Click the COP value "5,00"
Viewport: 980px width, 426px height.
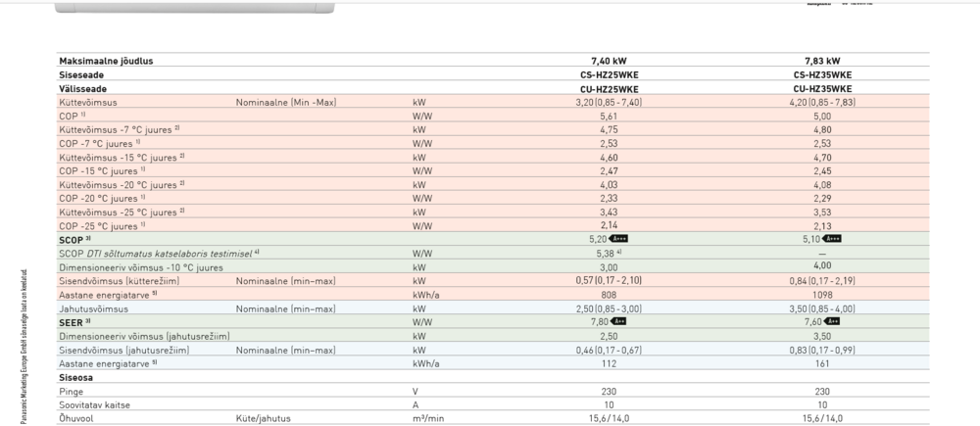pyautogui.click(x=822, y=117)
